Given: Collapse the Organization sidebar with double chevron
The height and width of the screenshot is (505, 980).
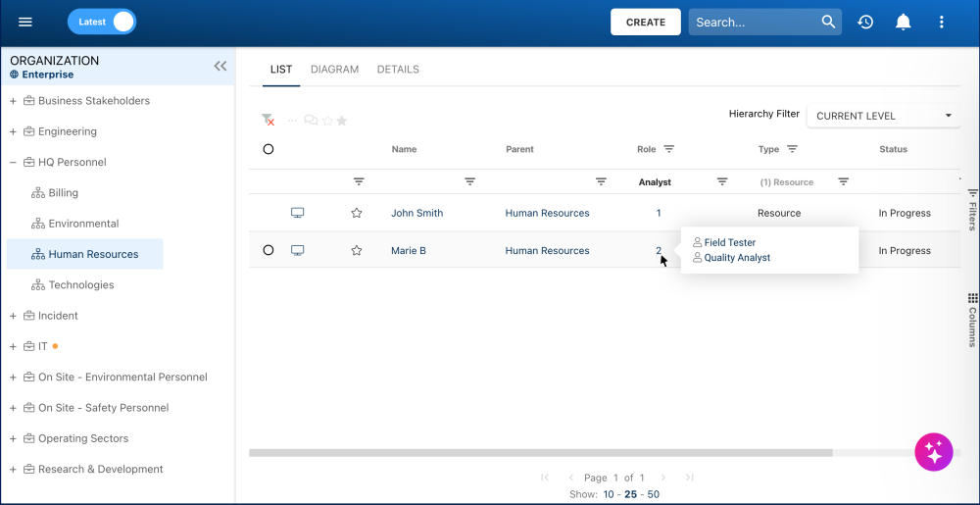Looking at the screenshot, I should click(x=220, y=66).
